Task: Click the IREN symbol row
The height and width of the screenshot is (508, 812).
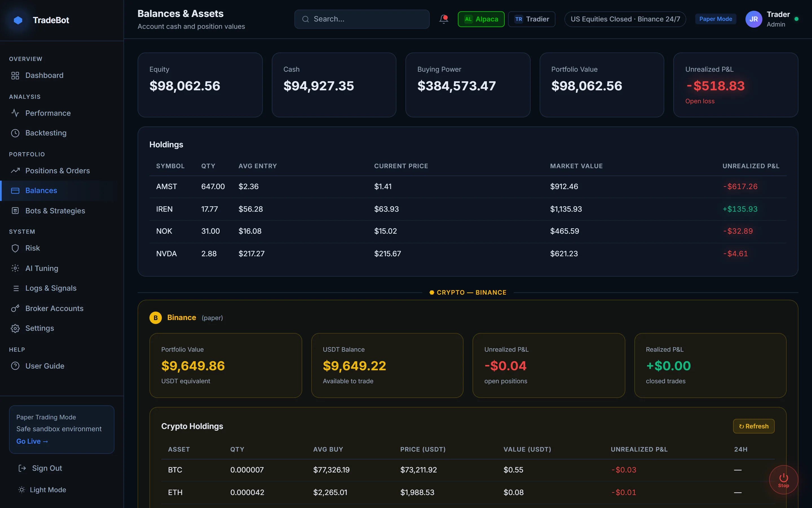Action: [x=468, y=209]
